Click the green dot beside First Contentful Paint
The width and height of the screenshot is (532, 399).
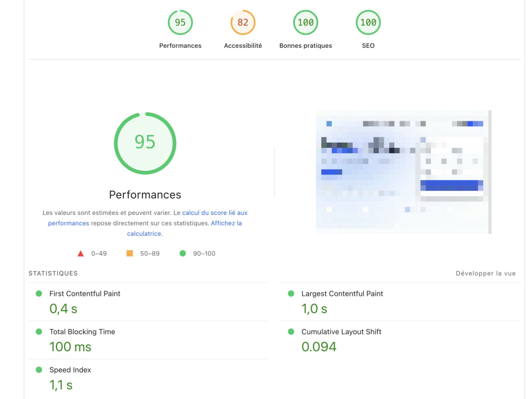coord(39,294)
